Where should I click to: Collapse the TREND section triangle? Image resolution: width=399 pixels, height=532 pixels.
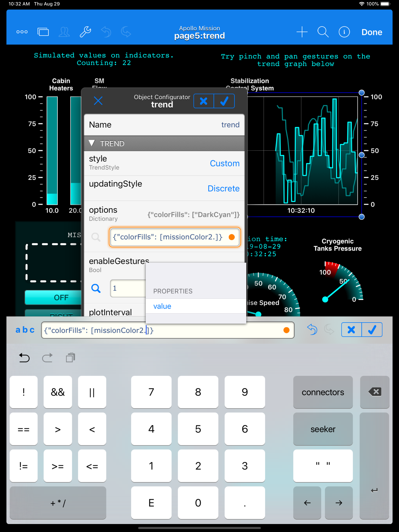click(x=92, y=143)
